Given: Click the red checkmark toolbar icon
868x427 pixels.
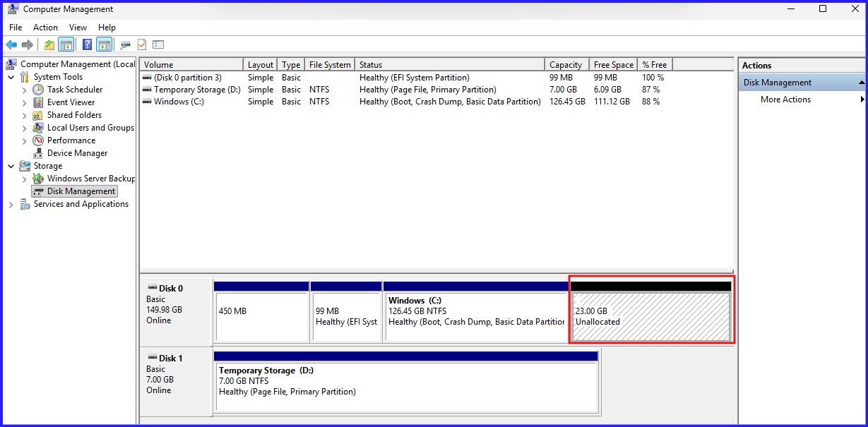Looking at the screenshot, I should tap(141, 44).
